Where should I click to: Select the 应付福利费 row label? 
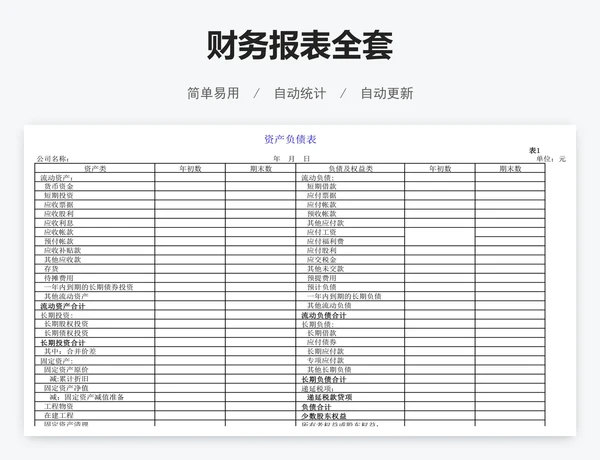[x=325, y=241]
